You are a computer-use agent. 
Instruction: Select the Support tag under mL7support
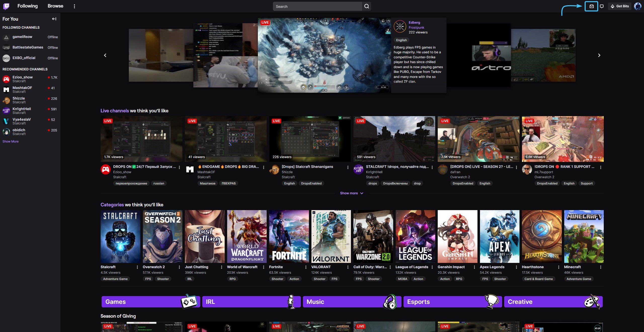586,183
